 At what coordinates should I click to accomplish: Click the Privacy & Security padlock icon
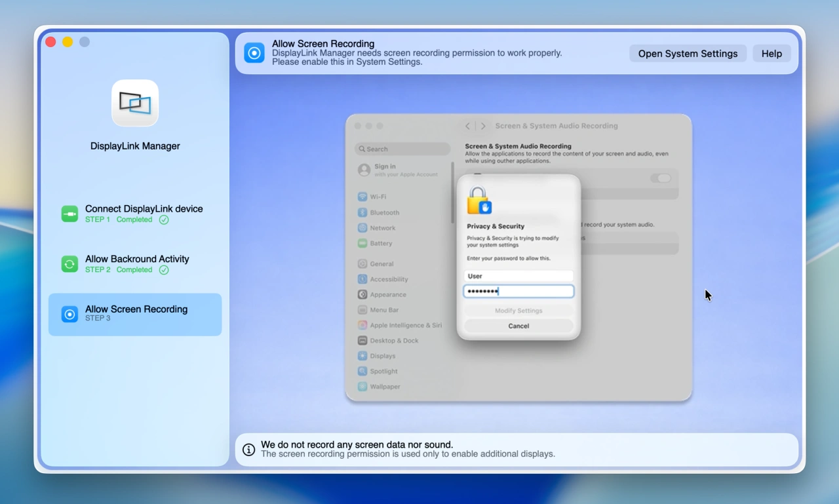[x=479, y=201]
